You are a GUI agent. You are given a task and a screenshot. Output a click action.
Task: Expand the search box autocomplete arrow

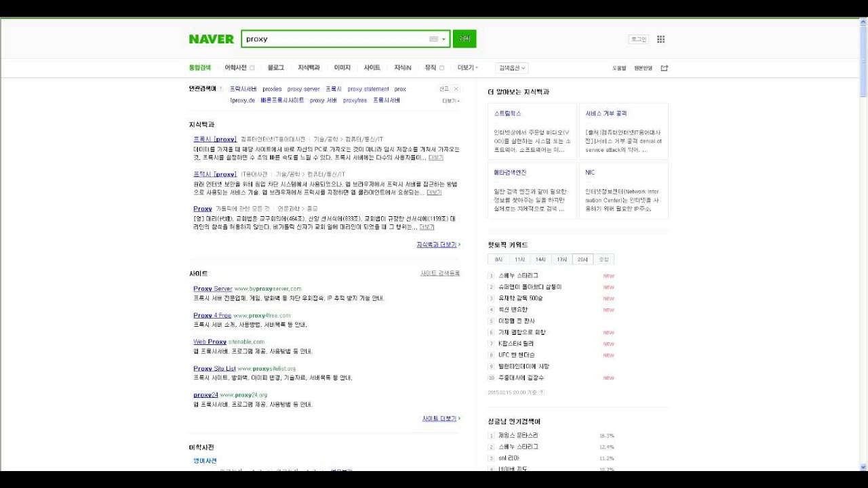(444, 39)
